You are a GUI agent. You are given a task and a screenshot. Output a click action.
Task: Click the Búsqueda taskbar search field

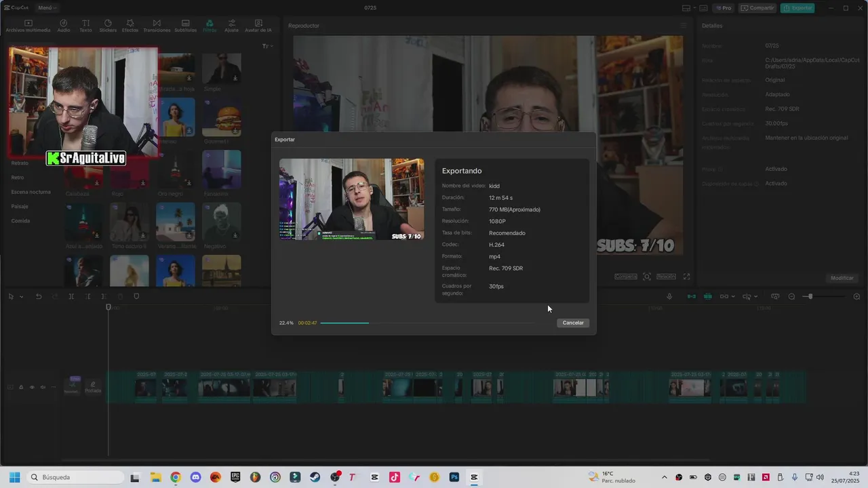pos(74,477)
